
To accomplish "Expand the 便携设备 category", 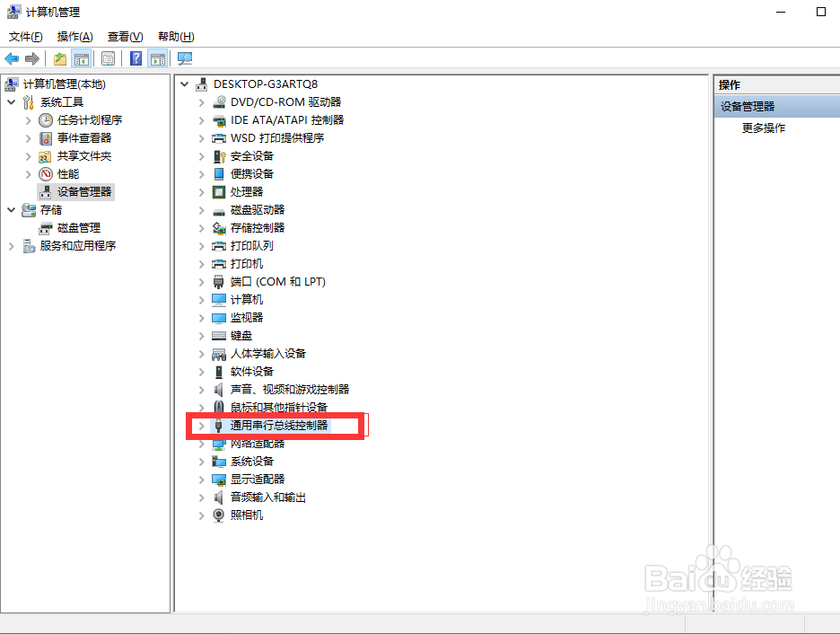I will [x=201, y=174].
